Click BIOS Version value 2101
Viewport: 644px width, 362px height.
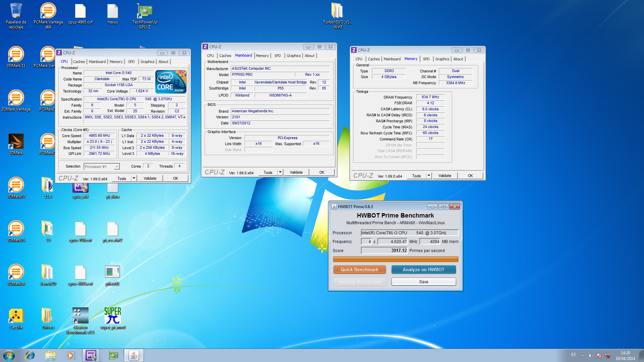280,117
